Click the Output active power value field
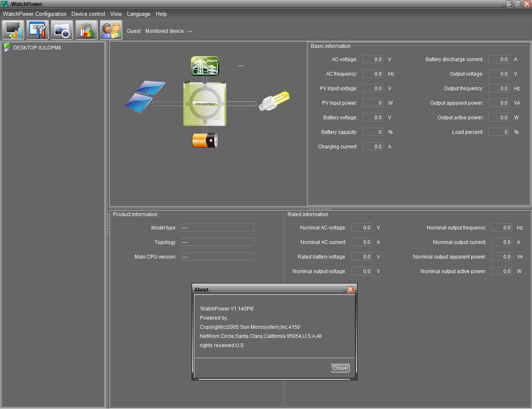Viewport: 532px width, 409px height. click(499, 117)
